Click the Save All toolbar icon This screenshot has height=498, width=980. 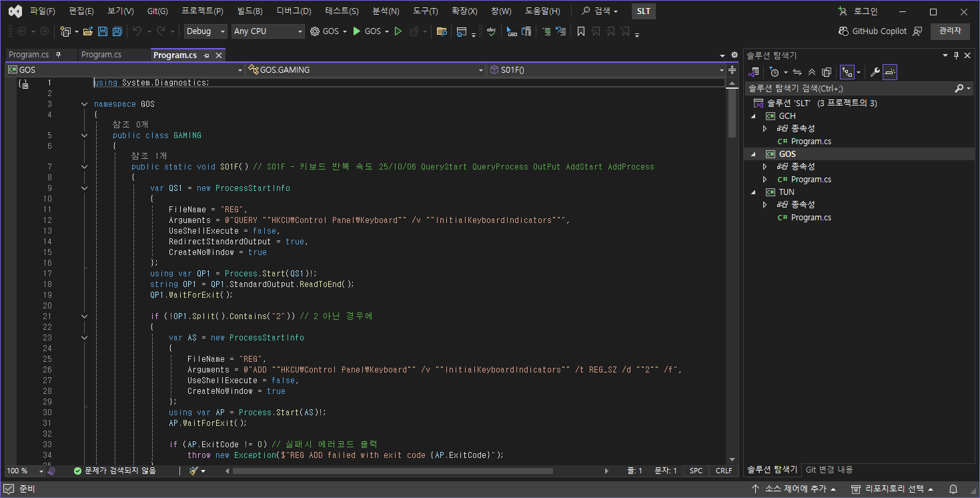[117, 31]
